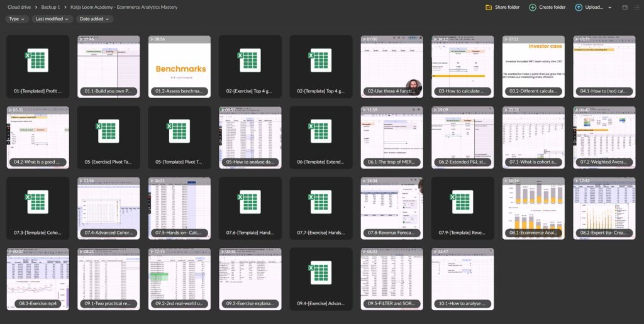
Task: Open video 08.2-Expert tip- Crea thumbnail
Action: click(x=604, y=208)
